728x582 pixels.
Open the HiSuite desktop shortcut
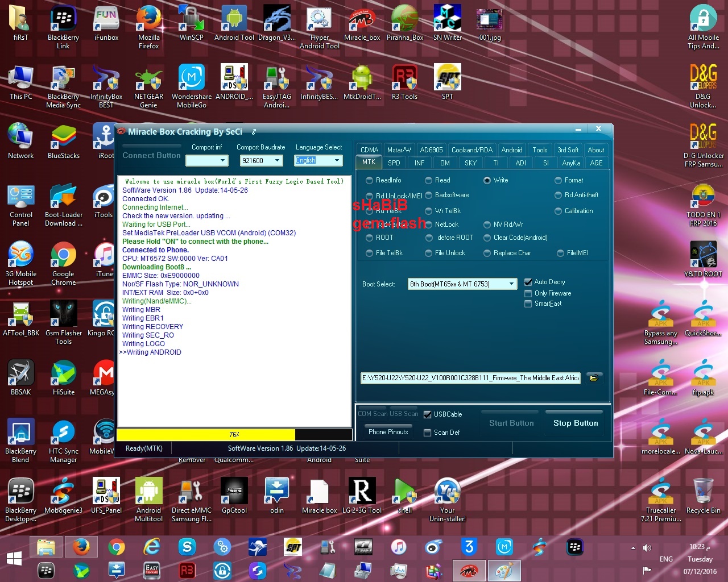pyautogui.click(x=64, y=377)
